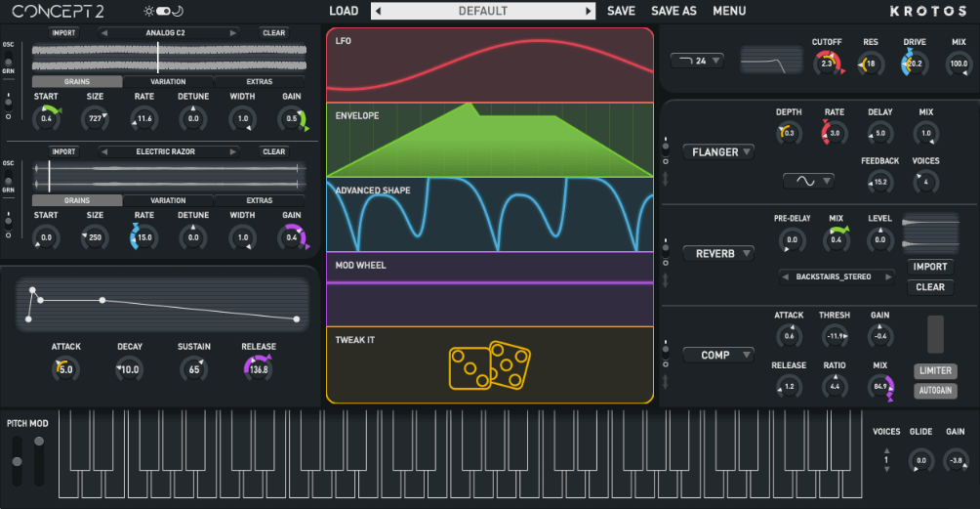Screen dimensions: 980x509
Task: Click the filter CUTOFF knob
Action: click(x=827, y=64)
